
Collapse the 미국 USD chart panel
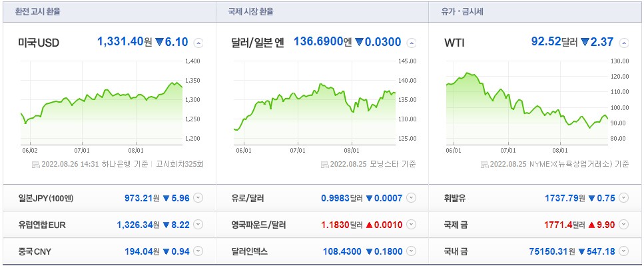(x=198, y=43)
